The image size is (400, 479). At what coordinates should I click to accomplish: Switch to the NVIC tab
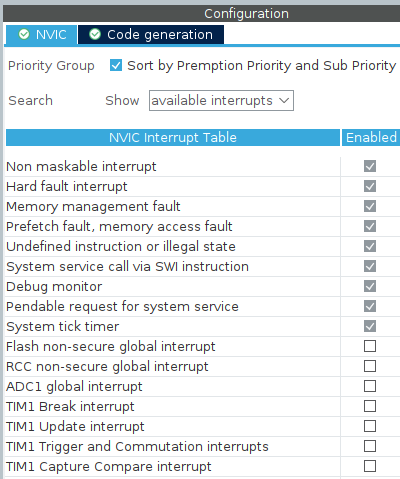41,34
